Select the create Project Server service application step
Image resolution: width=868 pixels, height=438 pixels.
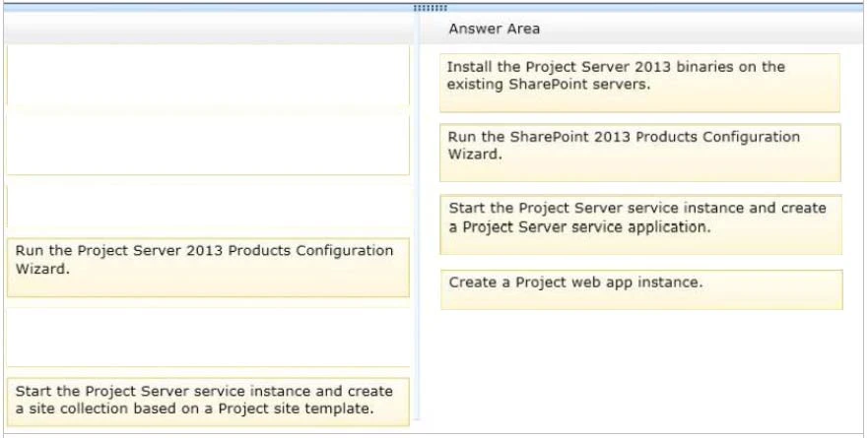coord(639,223)
